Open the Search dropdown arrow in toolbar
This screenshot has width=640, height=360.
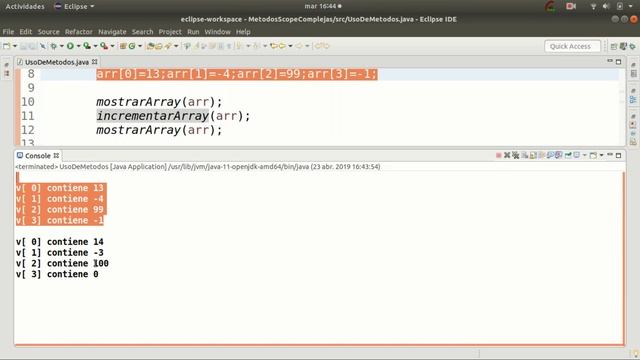pyautogui.click(x=176, y=46)
